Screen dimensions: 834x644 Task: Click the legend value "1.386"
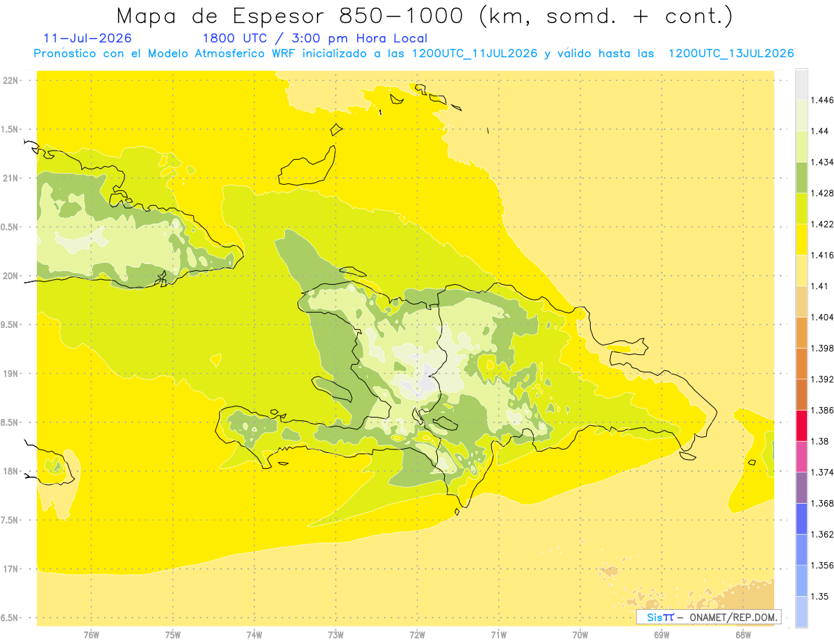click(x=822, y=410)
